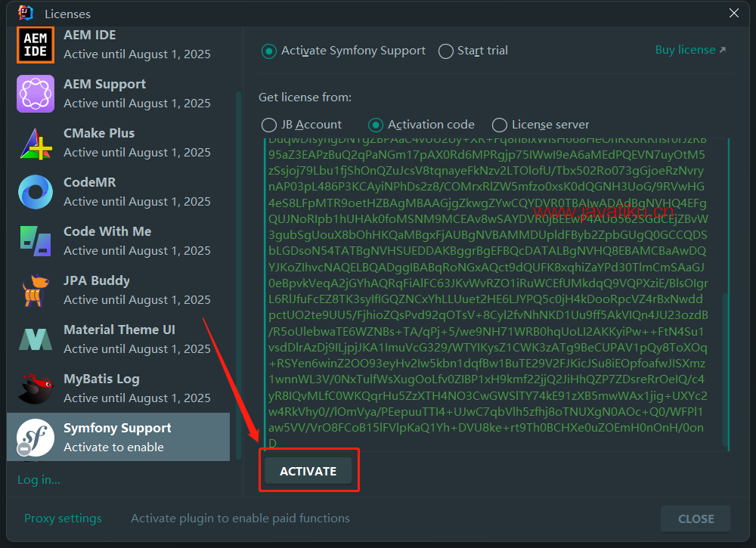The height and width of the screenshot is (548, 756).
Task: Click the JPA Buddy dog icon
Action: coord(36,290)
